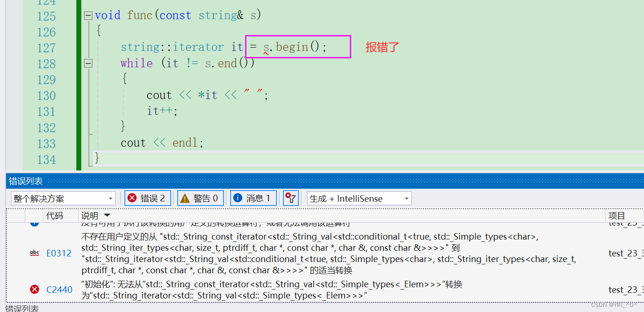
Task: Select the C2440 error description text
Action: tap(272, 290)
